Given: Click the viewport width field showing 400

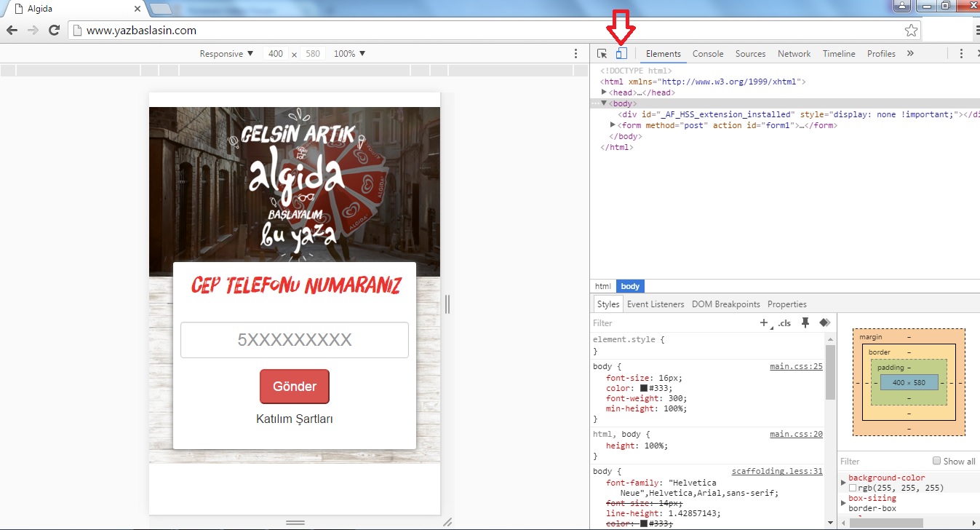Looking at the screenshot, I should (x=276, y=54).
